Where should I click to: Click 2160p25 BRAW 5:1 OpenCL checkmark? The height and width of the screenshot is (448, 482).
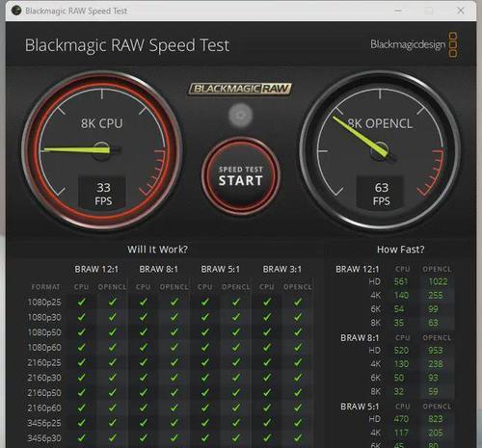click(x=236, y=362)
